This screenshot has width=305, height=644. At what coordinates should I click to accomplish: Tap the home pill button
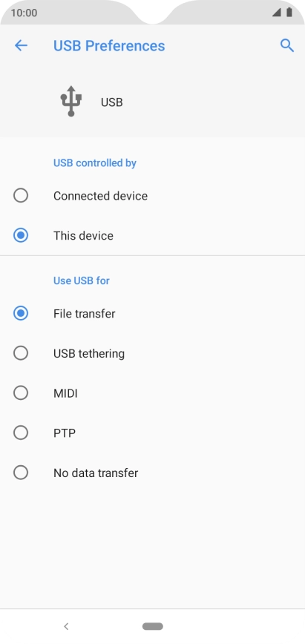coord(153,626)
